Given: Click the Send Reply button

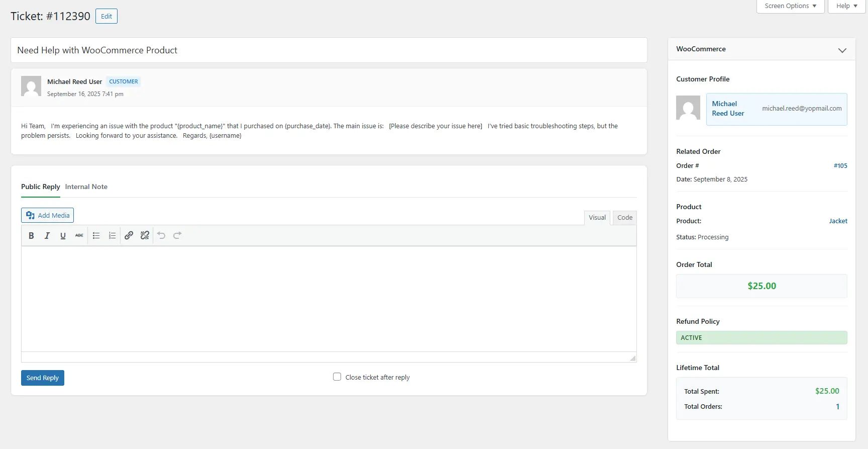Looking at the screenshot, I should pyautogui.click(x=43, y=378).
